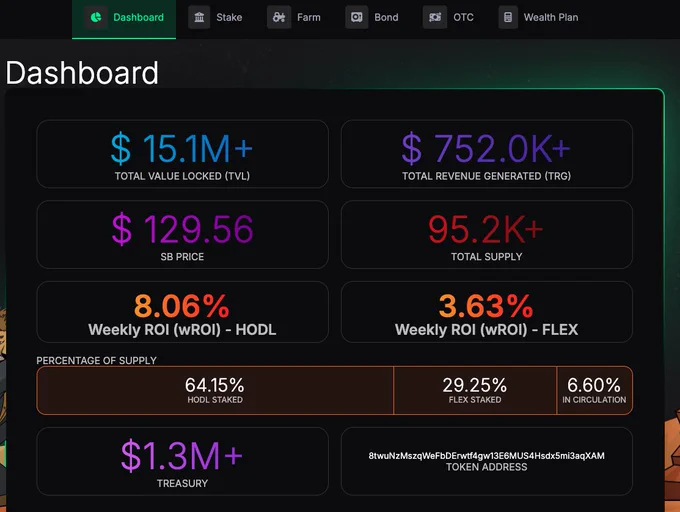This screenshot has height=512, width=680.
Task: Select the 64.15% HODL STAKED segment
Action: [x=215, y=390]
